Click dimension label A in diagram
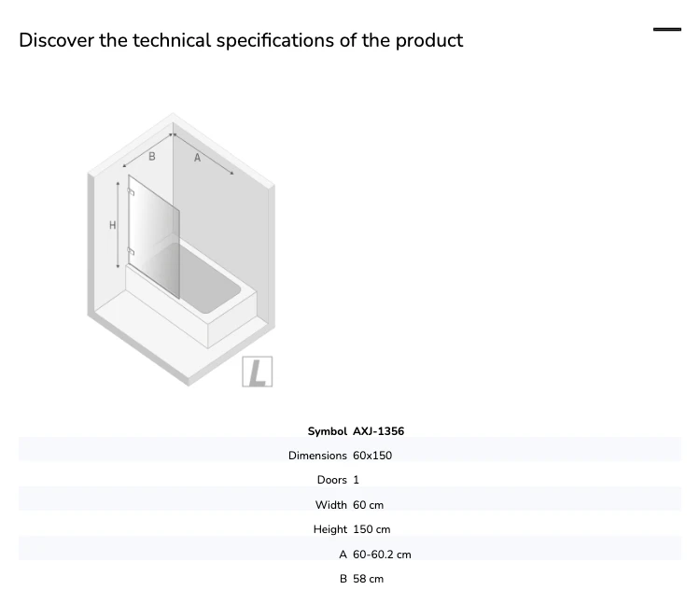 click(197, 158)
